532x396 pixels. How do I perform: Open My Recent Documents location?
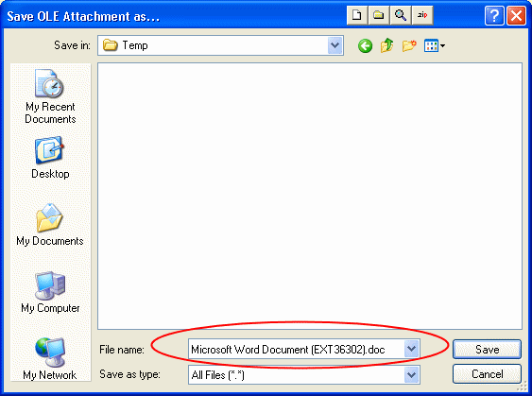[50, 96]
